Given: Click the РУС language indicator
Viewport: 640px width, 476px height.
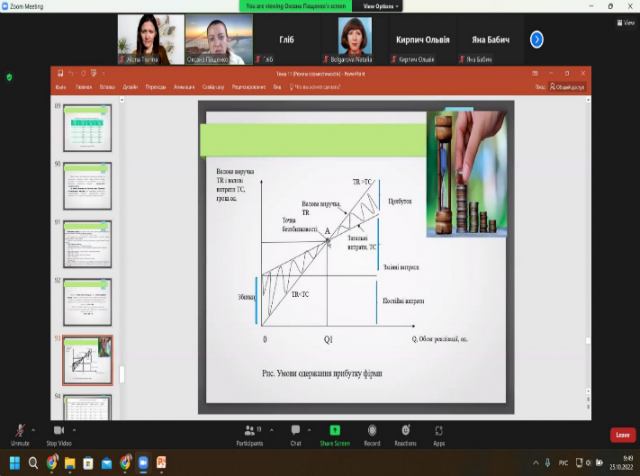Looking at the screenshot, I should 563,463.
